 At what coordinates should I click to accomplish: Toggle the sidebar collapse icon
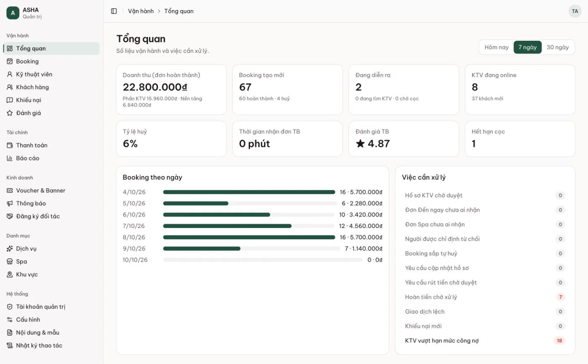(x=114, y=11)
